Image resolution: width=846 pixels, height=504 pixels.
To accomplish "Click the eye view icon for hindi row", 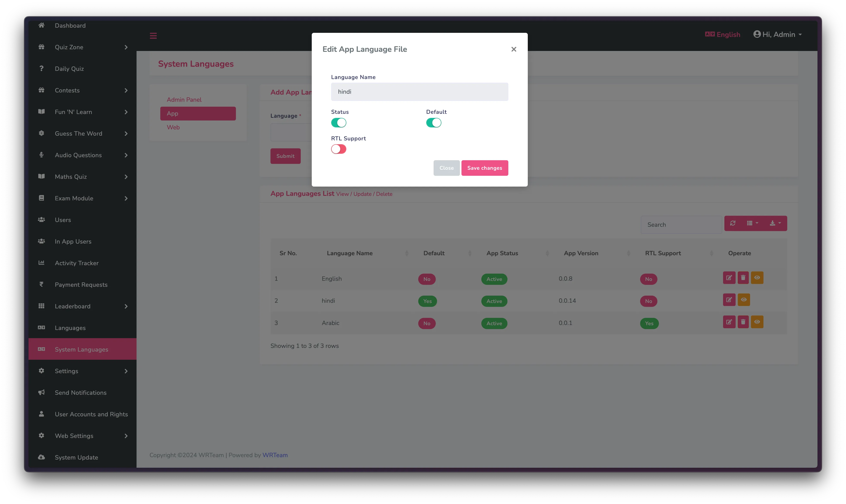I will point(743,300).
